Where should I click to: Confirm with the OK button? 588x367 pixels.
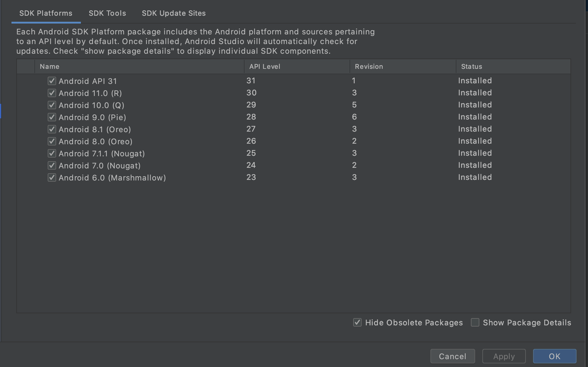[x=554, y=356]
